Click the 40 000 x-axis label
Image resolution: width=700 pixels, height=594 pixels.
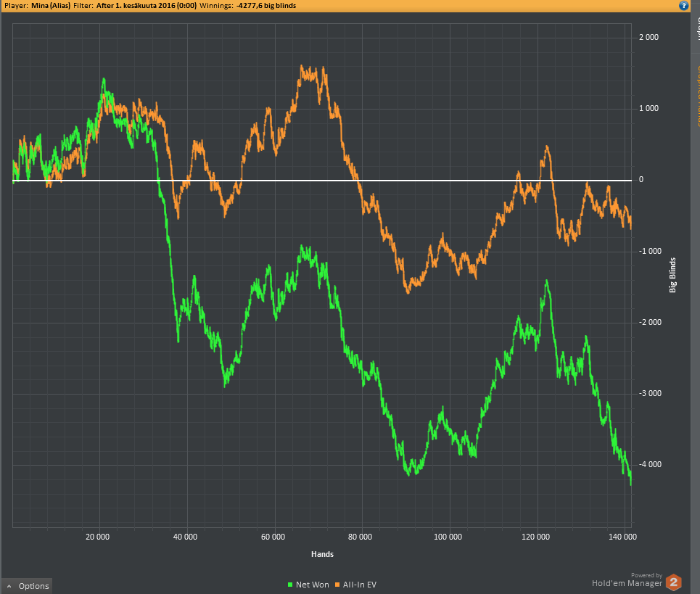(185, 537)
